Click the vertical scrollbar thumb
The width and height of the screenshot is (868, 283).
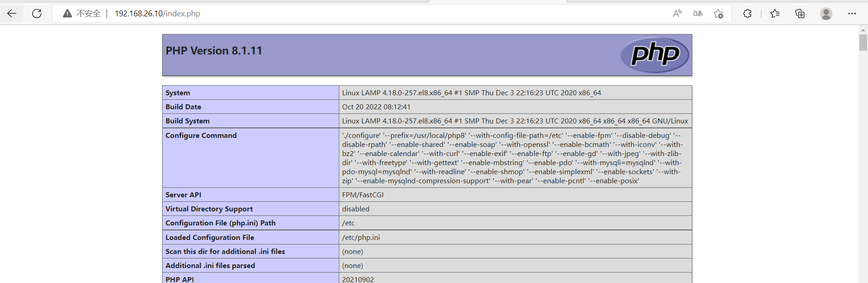(863, 43)
